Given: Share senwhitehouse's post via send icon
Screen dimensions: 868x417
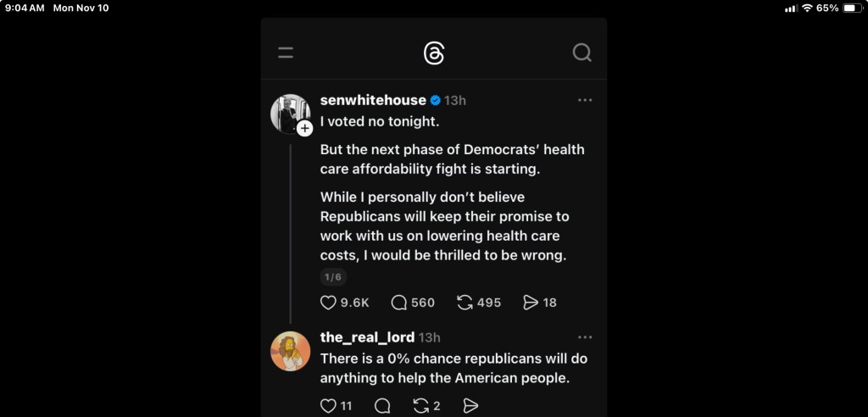Looking at the screenshot, I should tap(531, 303).
